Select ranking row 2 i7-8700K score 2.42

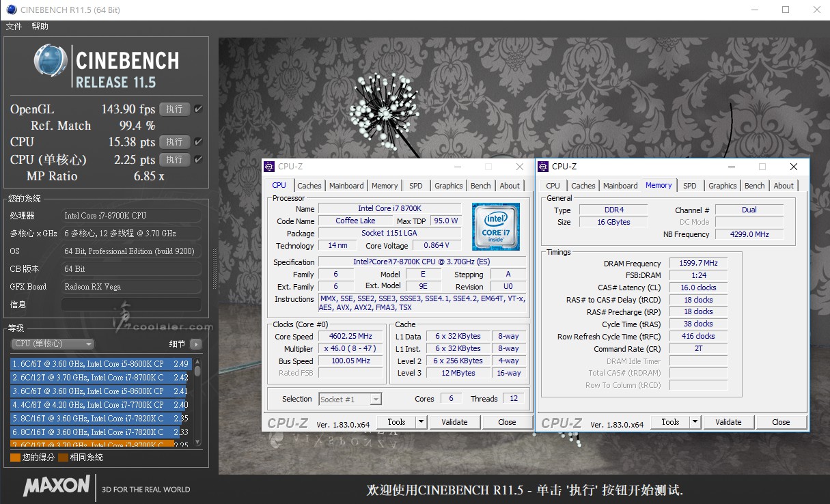coord(101,378)
